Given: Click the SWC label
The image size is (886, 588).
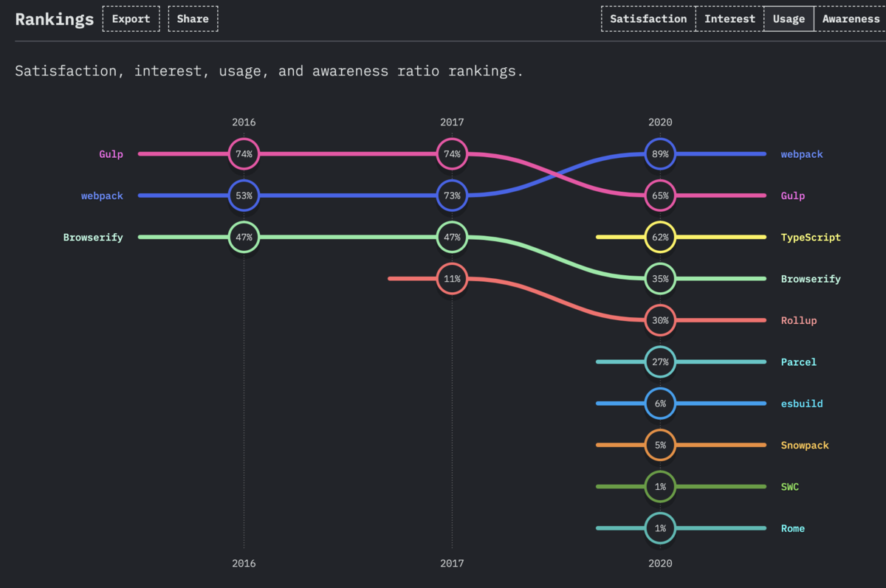Looking at the screenshot, I should pyautogui.click(x=790, y=487).
